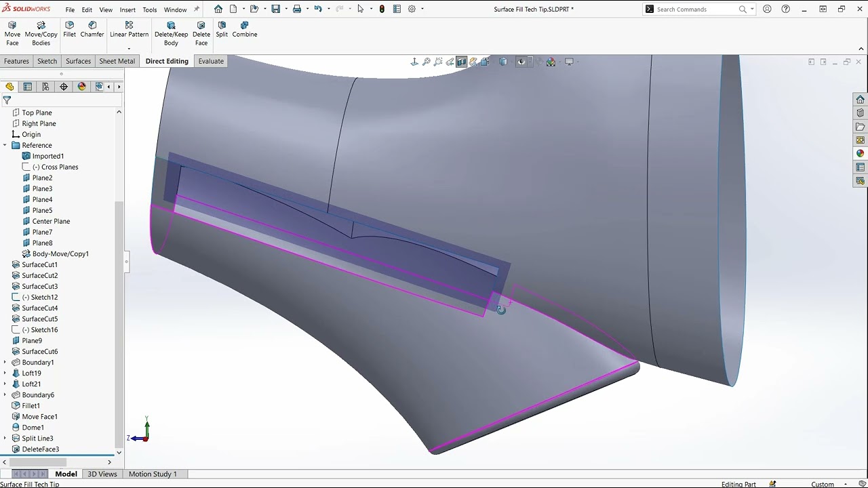
Task: Open the ConfigurationManager tab
Action: point(45,86)
